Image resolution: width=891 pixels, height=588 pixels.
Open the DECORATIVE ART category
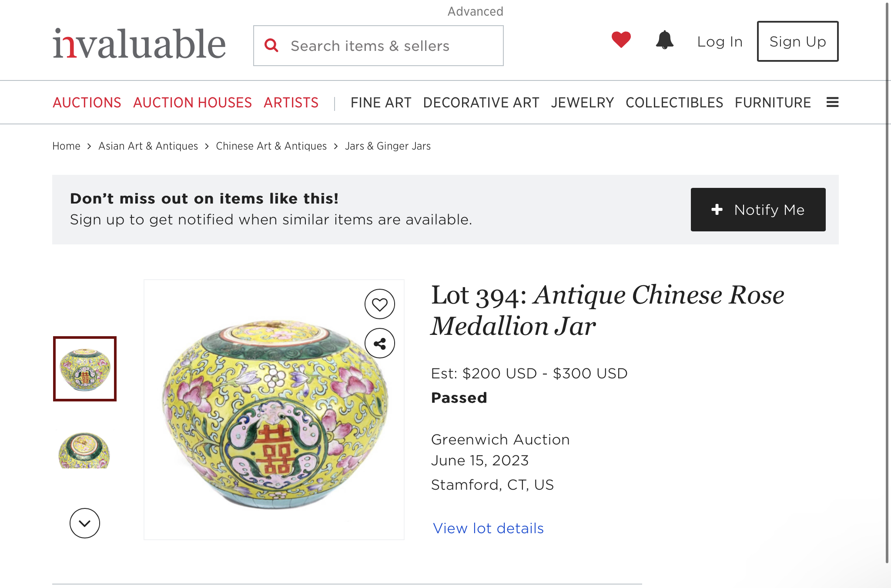pyautogui.click(x=481, y=103)
